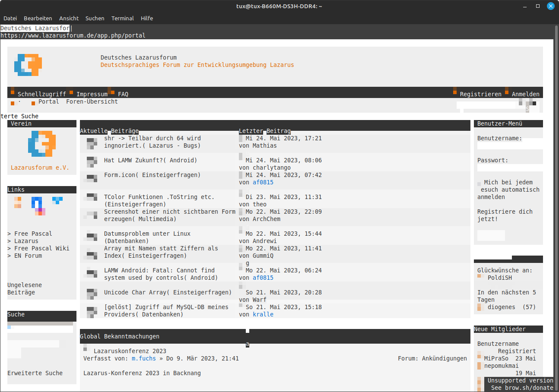Viewport: 559px width, 392px height.
Task: Click the Passwort input field
Action: coord(510,168)
